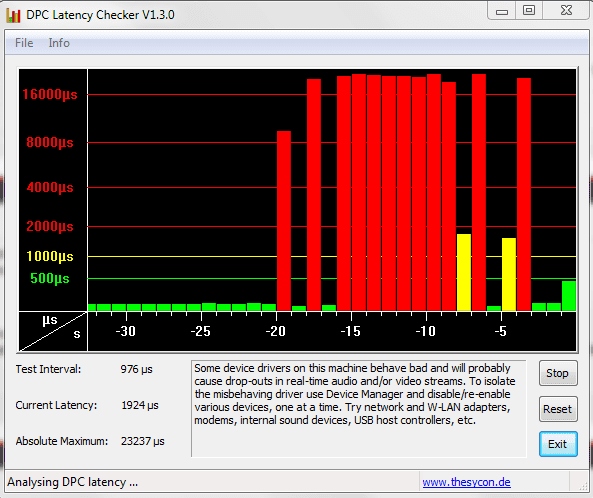Click the 16000µs axis label
Image resolution: width=593 pixels, height=498 pixels.
(50, 94)
